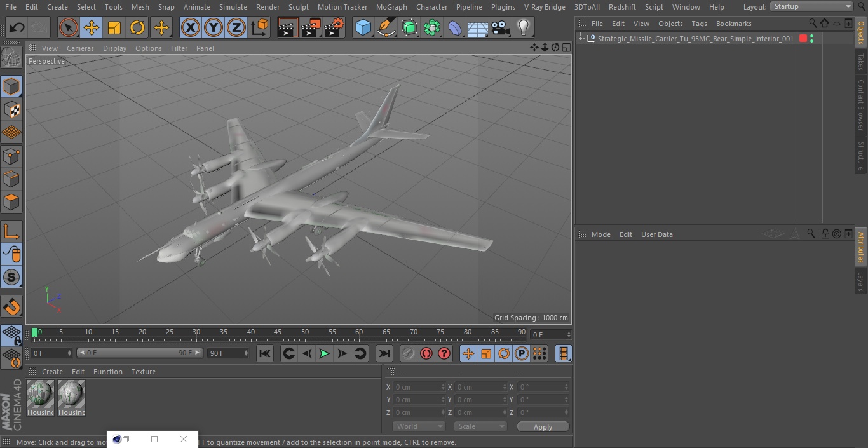Select the Live Selection tool

(x=68, y=27)
